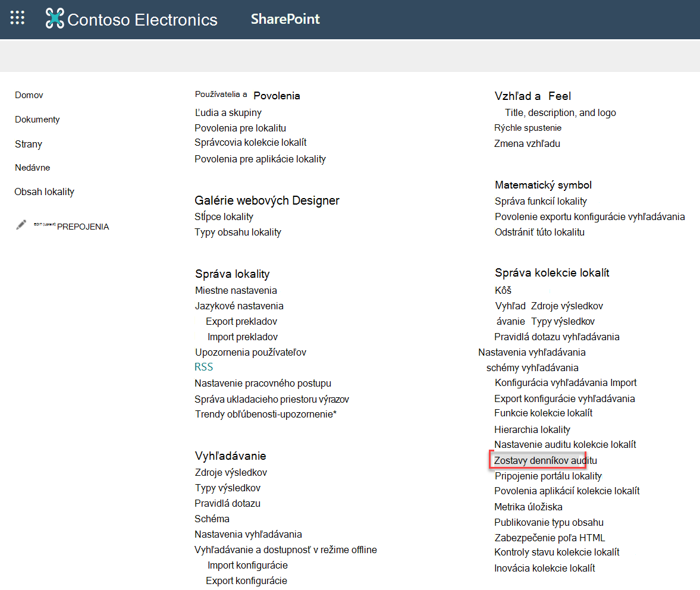Open Zmena vzhľadu option
Screen dimensions: 700x590
tap(527, 144)
